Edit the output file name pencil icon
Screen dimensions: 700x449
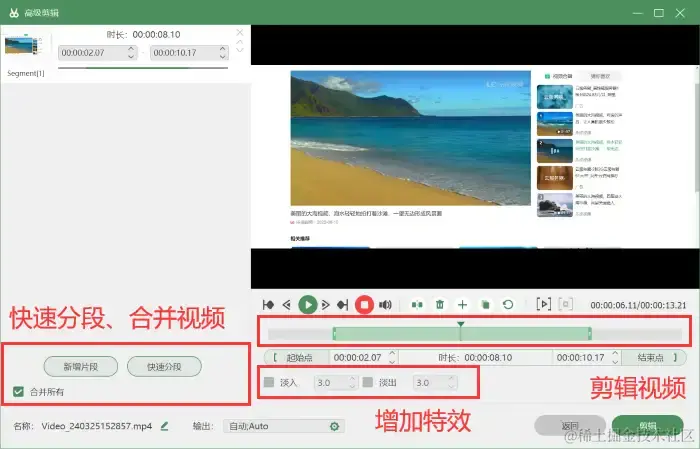point(164,426)
